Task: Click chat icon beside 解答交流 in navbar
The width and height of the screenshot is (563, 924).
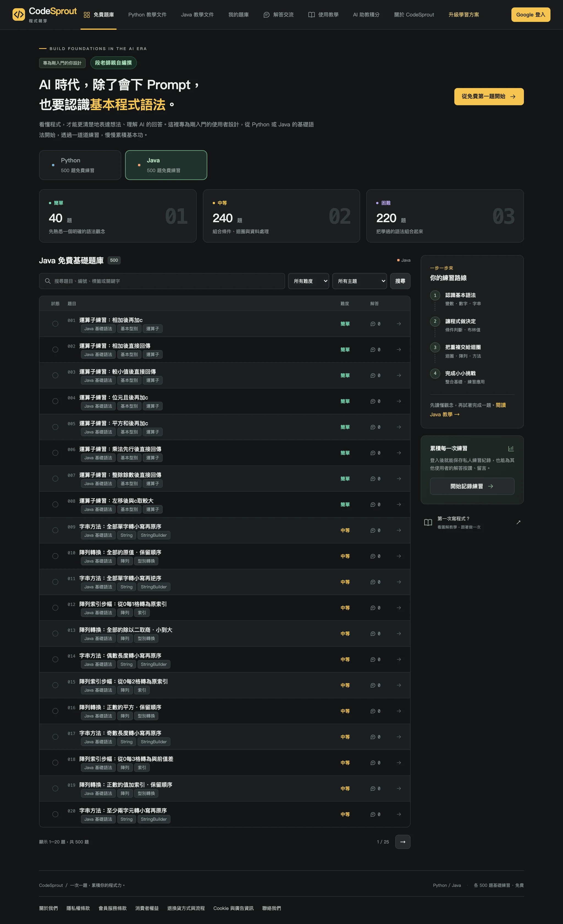Action: click(x=266, y=15)
